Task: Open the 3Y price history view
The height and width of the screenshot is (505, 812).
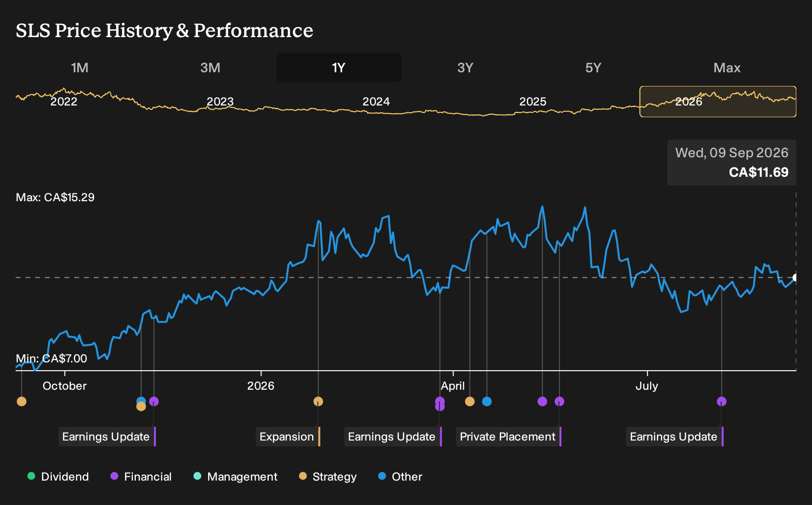Action: click(465, 67)
